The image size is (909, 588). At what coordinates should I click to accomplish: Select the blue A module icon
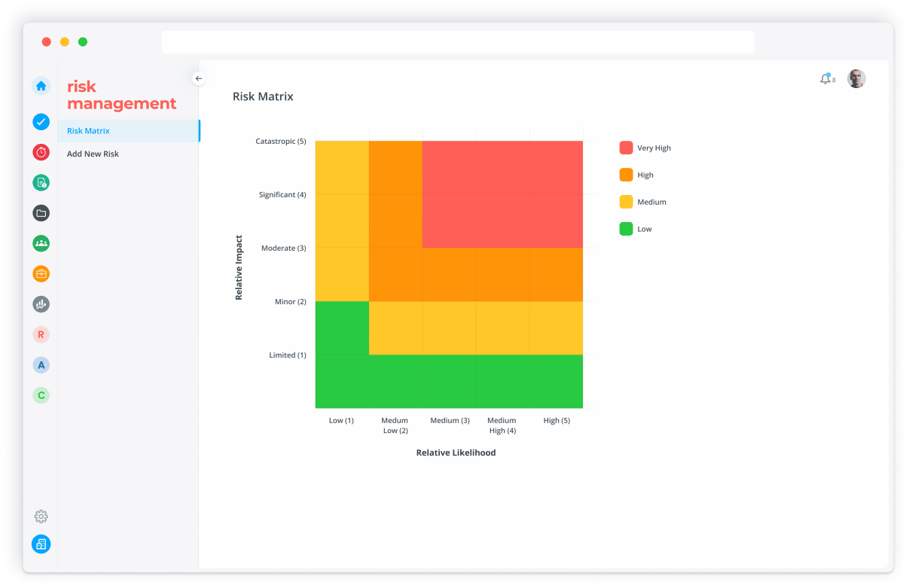coord(41,365)
